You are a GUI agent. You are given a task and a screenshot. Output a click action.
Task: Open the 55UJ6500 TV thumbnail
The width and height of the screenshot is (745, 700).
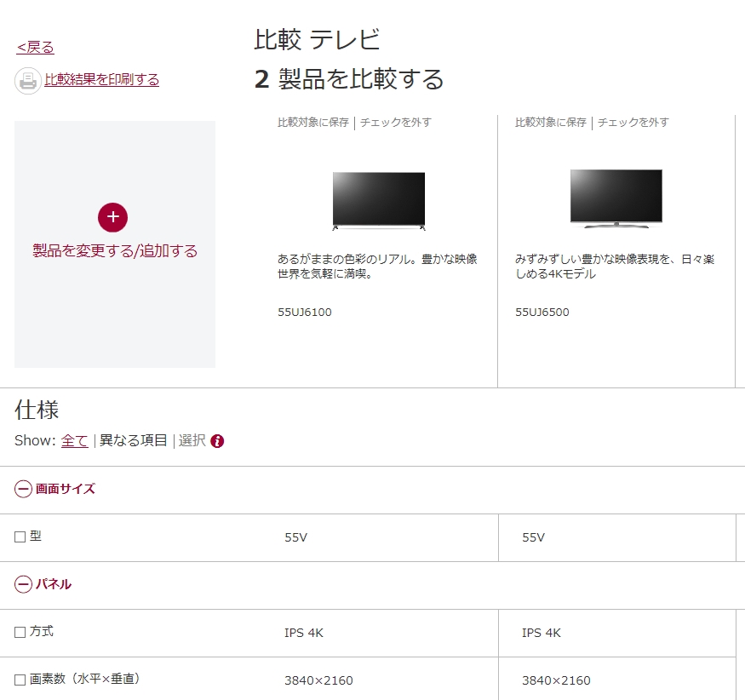(x=616, y=198)
